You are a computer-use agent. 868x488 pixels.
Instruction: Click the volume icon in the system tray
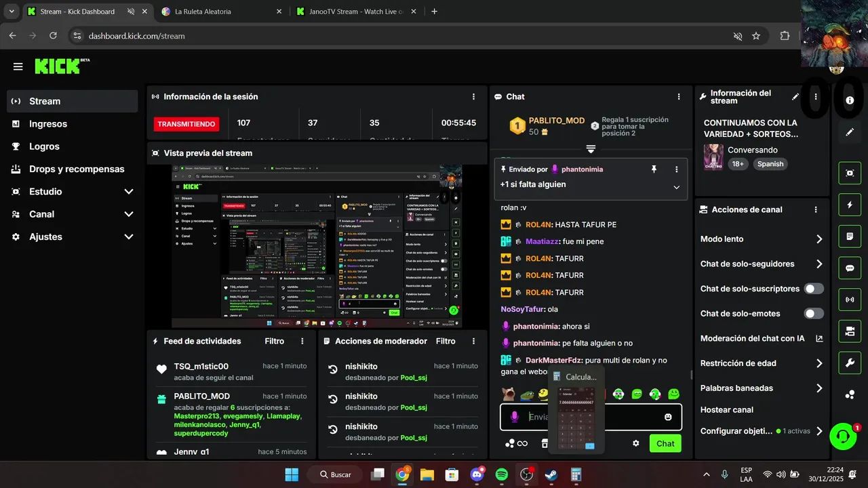point(781,474)
